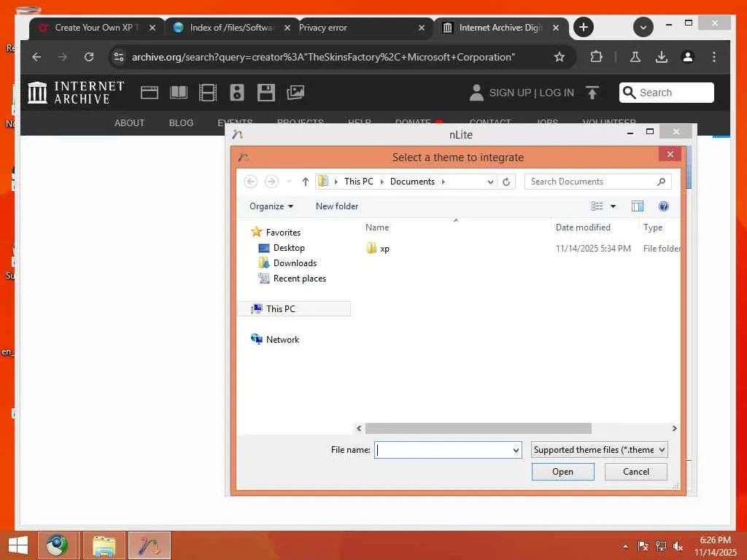This screenshot has width=747, height=560.
Task: Click the nLite taskbar icon
Action: (149, 545)
